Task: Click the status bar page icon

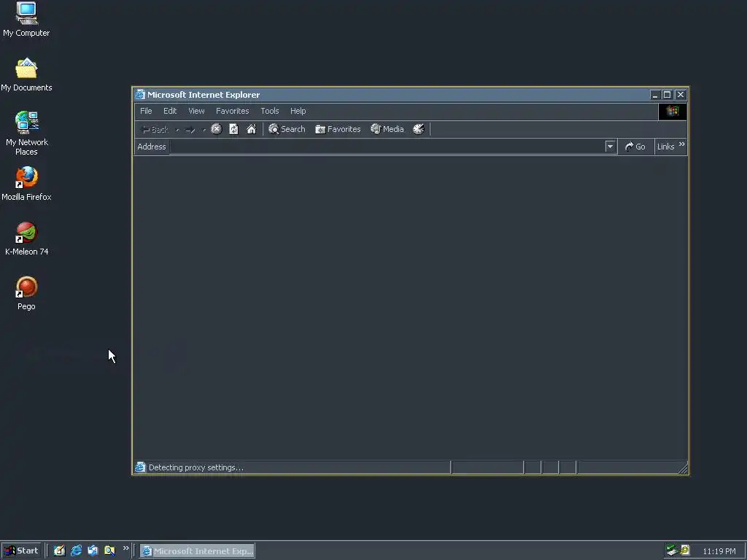Action: coord(140,467)
